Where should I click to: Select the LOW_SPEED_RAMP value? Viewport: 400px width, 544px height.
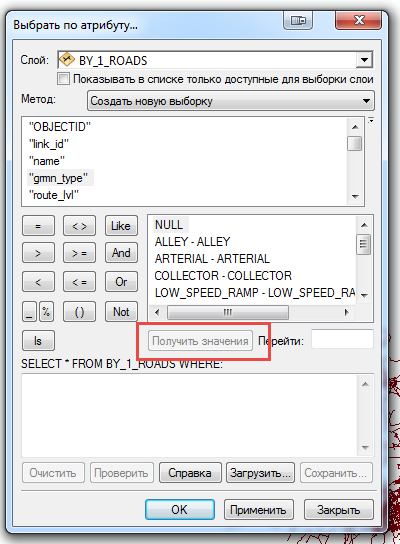pyautogui.click(x=255, y=292)
